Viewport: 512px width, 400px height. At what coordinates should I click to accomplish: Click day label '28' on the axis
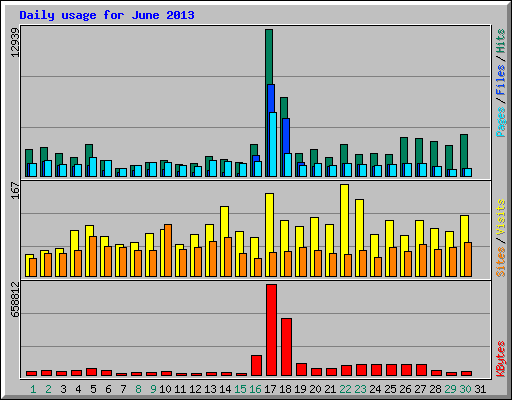(x=435, y=389)
